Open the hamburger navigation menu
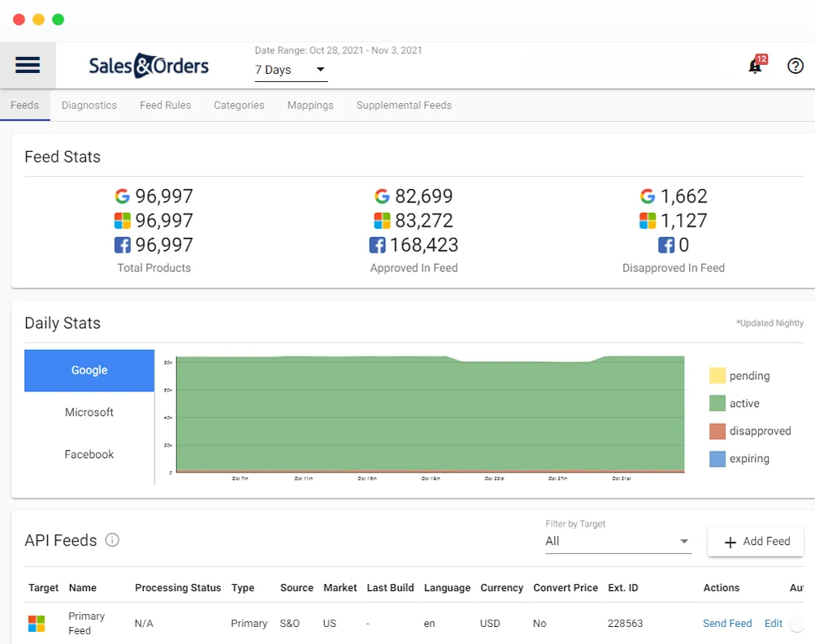Viewport: 815px width, 644px height. tap(28, 66)
